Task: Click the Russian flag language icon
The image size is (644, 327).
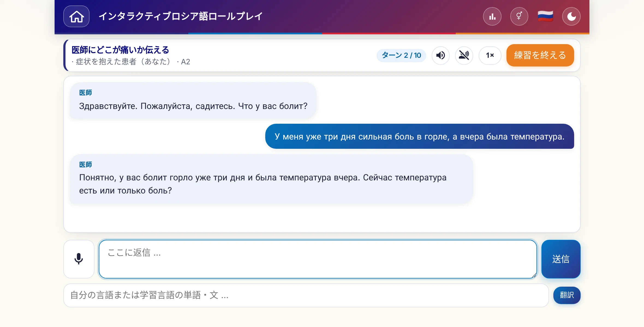Action: click(545, 16)
